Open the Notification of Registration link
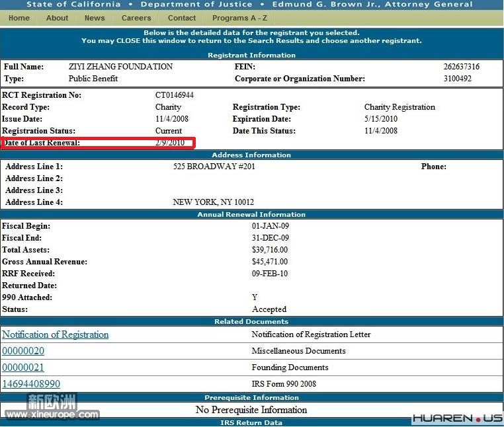The width and height of the screenshot is (504, 427). [56, 334]
